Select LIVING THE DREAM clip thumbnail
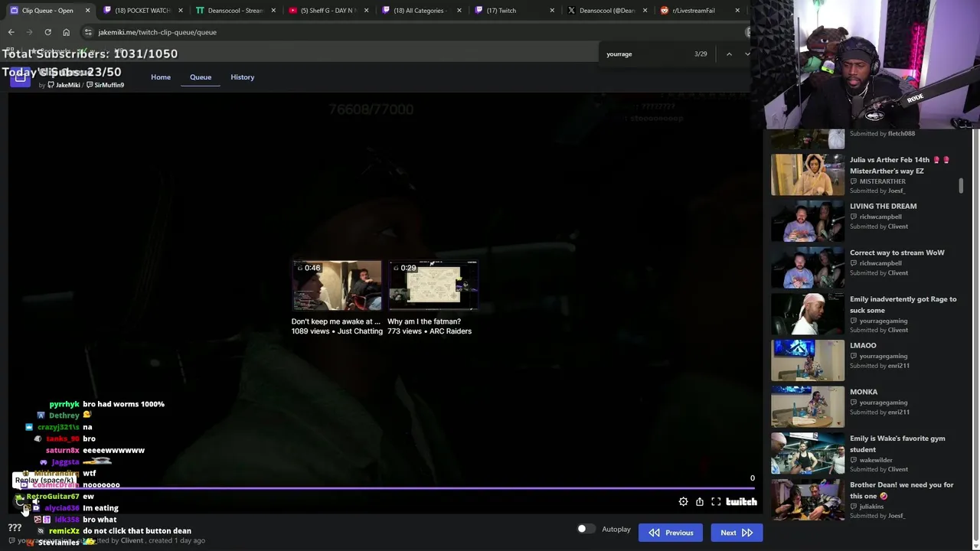The height and width of the screenshot is (551, 980). pyautogui.click(x=807, y=221)
